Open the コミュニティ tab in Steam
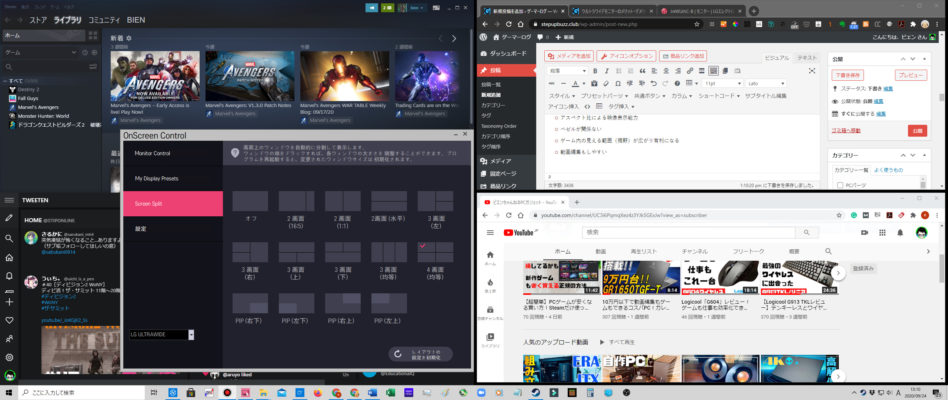Image resolution: width=948 pixels, height=400 pixels. click(104, 20)
